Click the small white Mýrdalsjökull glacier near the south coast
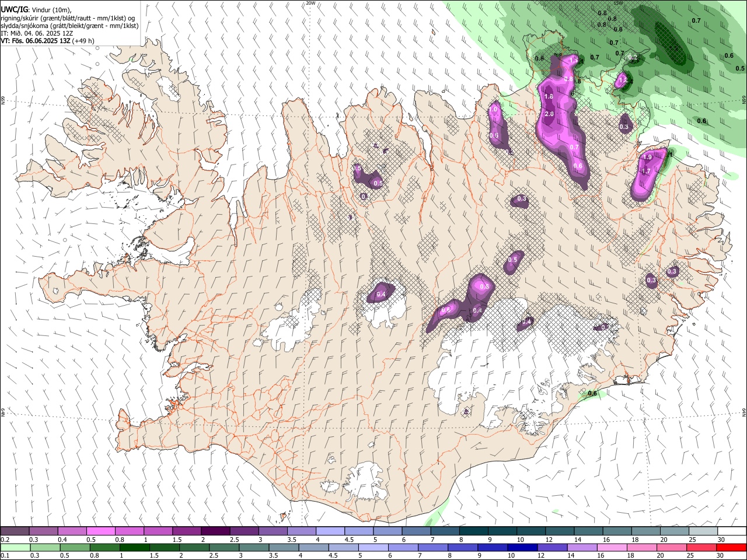 (x=366, y=482)
